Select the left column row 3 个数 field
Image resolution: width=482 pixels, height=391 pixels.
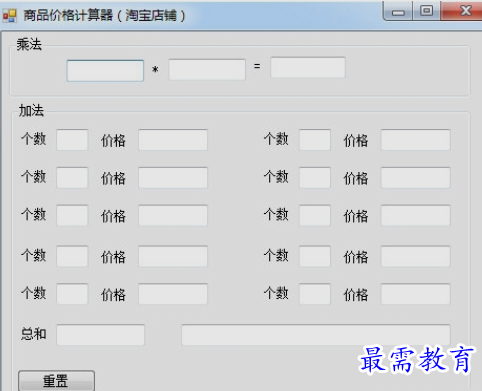[72, 216]
